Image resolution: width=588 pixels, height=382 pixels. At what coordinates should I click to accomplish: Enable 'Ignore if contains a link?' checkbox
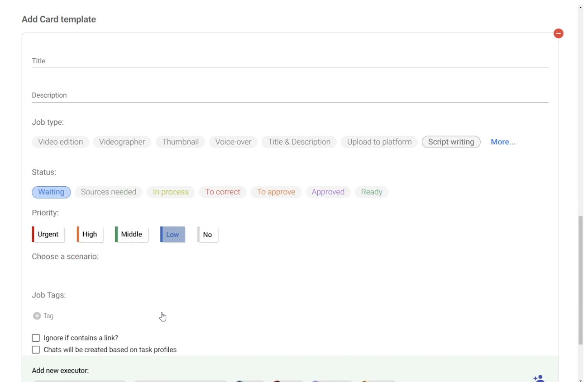[x=36, y=338]
